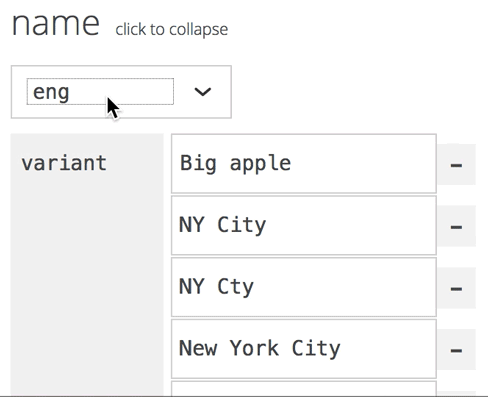Focus the 'NY City' text field

point(304,225)
